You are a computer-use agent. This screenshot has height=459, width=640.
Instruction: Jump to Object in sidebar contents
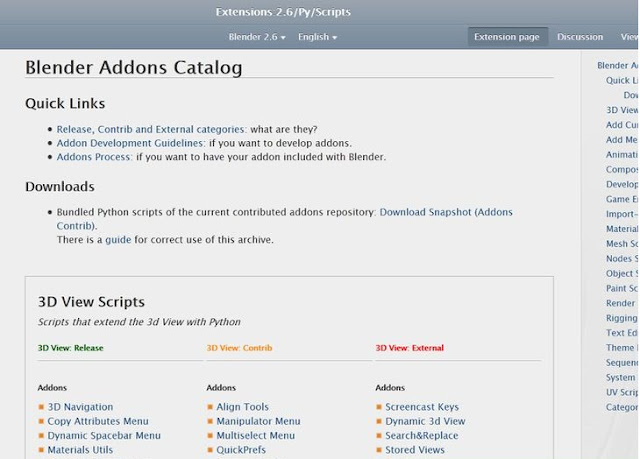[622, 273]
